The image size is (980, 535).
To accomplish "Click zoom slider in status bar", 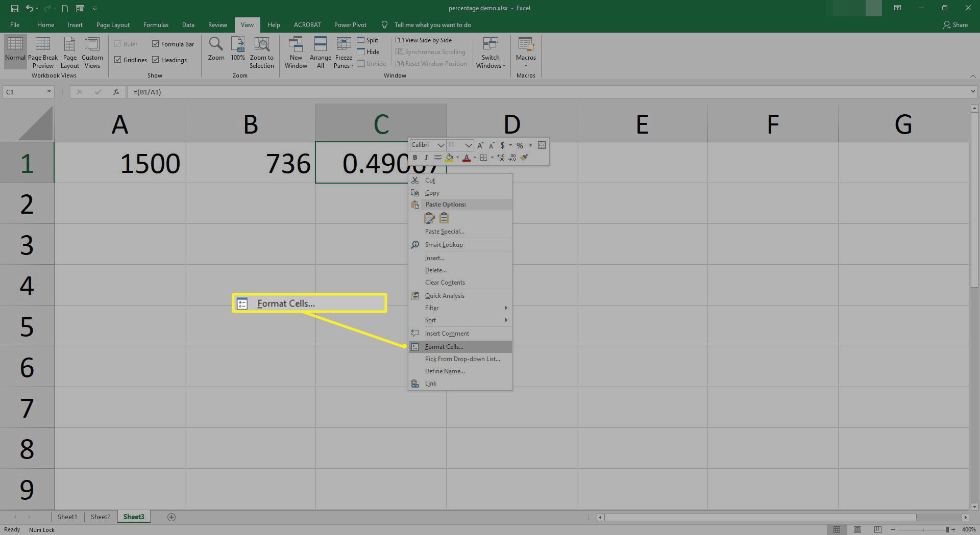I will (923, 530).
